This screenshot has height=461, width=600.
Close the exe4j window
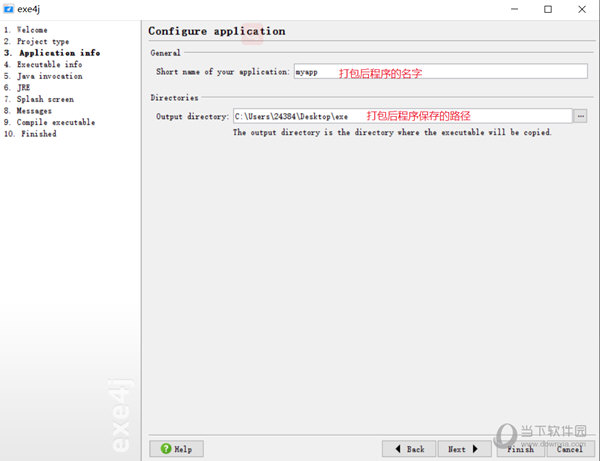pos(582,9)
